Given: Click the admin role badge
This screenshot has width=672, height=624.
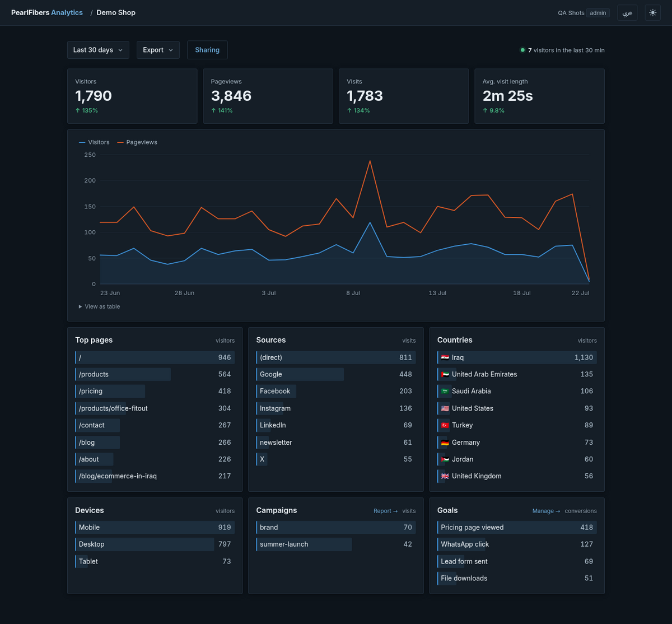Looking at the screenshot, I should pos(598,13).
